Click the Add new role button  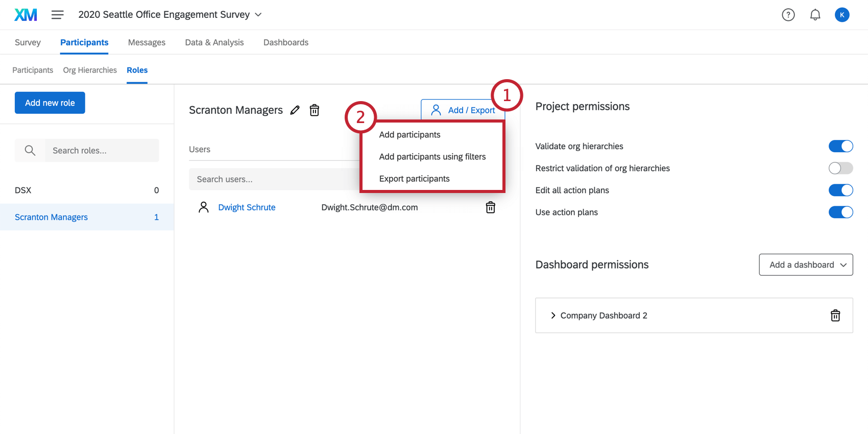click(50, 103)
